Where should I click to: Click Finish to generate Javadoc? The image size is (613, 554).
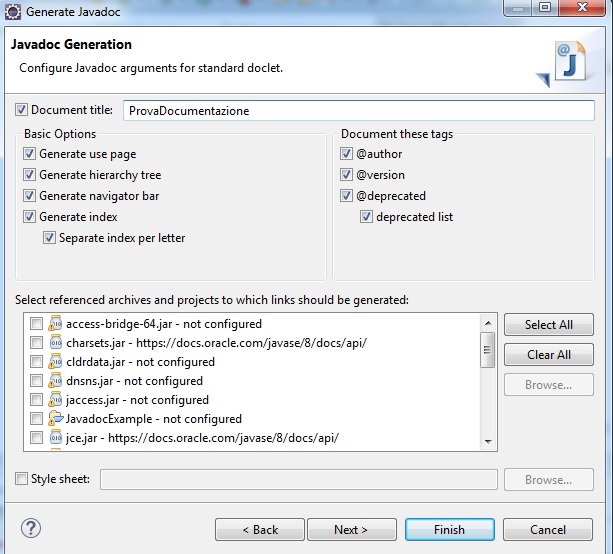point(450,530)
